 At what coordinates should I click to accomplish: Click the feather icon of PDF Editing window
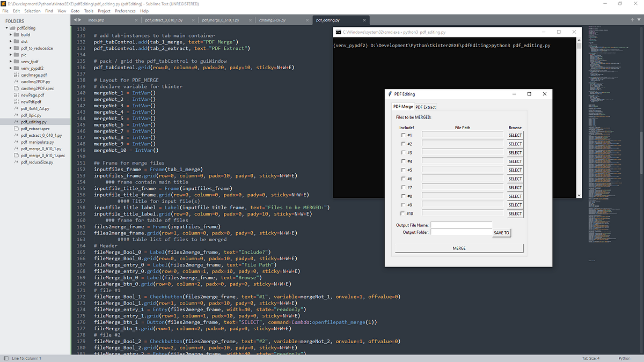tap(390, 94)
